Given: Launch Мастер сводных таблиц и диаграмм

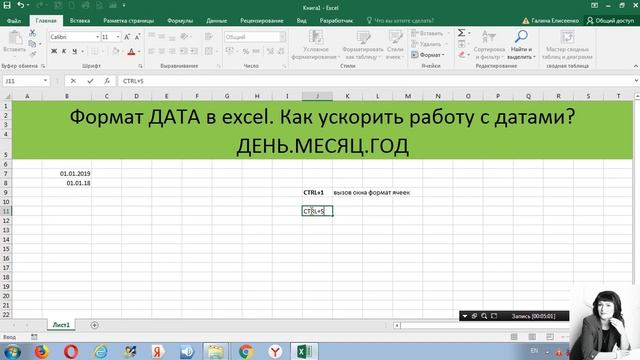Looking at the screenshot, I should [x=567, y=45].
